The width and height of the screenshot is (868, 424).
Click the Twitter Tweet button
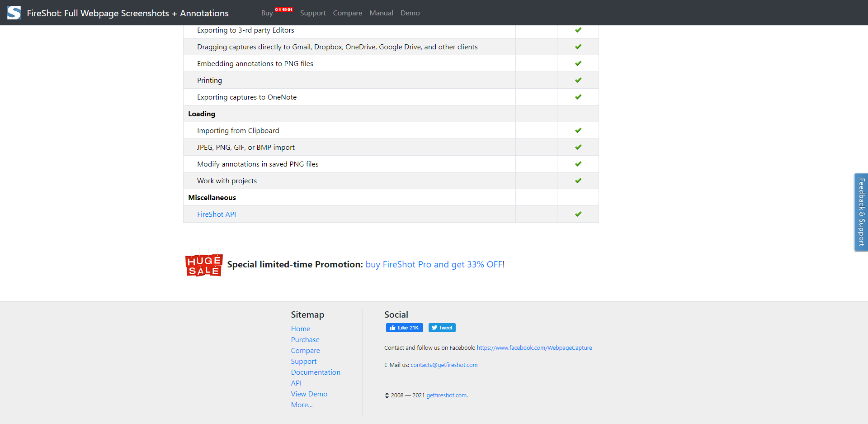(442, 328)
